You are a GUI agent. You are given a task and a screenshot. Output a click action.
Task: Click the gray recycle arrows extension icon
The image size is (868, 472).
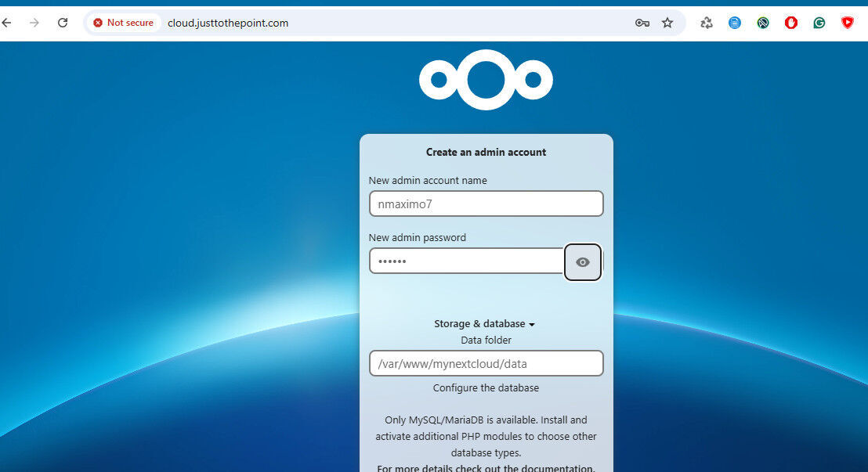click(707, 23)
